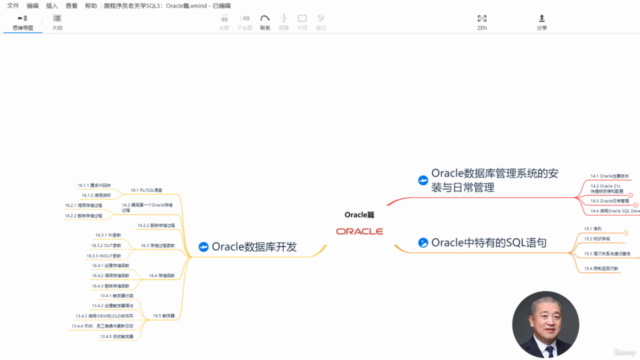Click marker icon beside Oracle中特有的SQL语句
640x360 pixels.
tap(423, 243)
